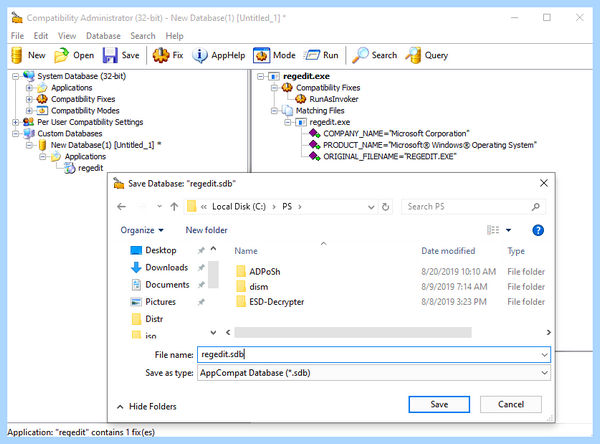Click the Downloads quick access icon
Screen dimensions: 600x444
tap(136, 267)
